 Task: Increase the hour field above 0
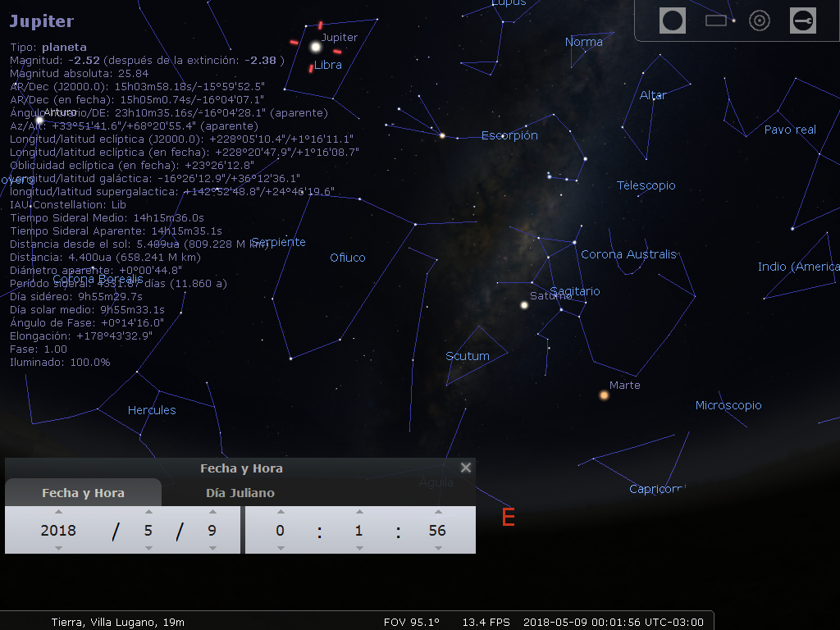pos(281,512)
